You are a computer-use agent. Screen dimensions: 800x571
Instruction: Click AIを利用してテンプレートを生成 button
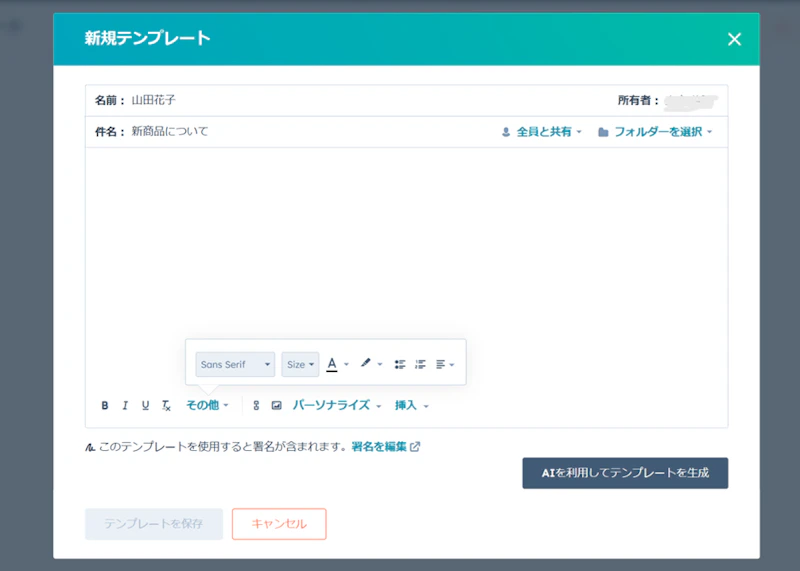625,473
